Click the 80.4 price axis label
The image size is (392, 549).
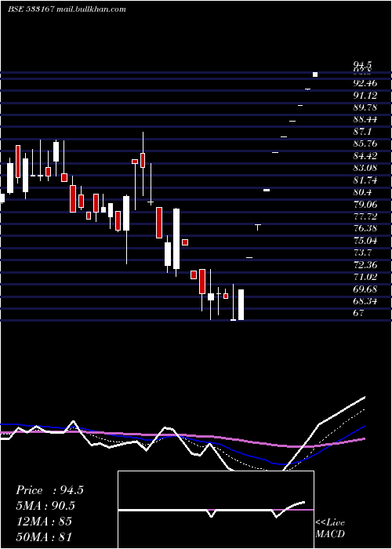(x=362, y=192)
